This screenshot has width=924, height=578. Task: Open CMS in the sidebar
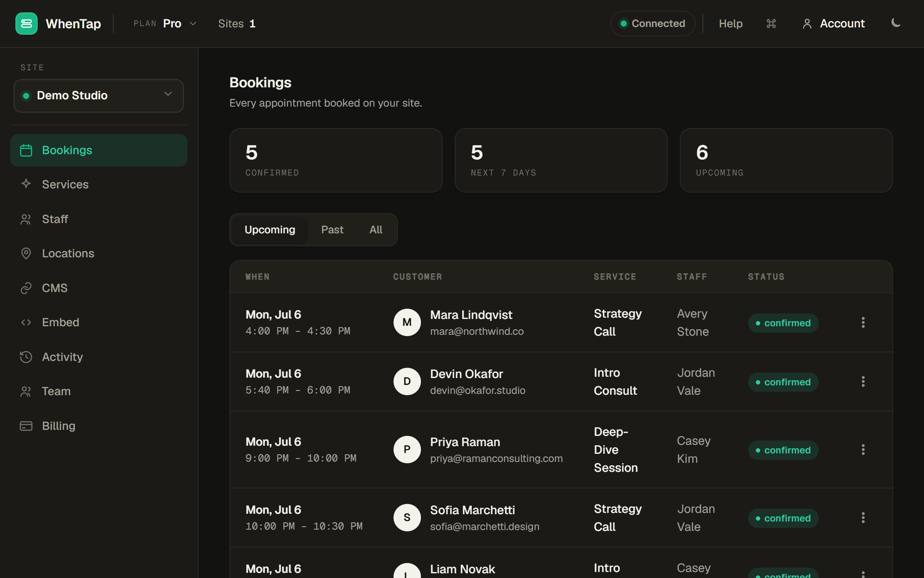(99, 288)
